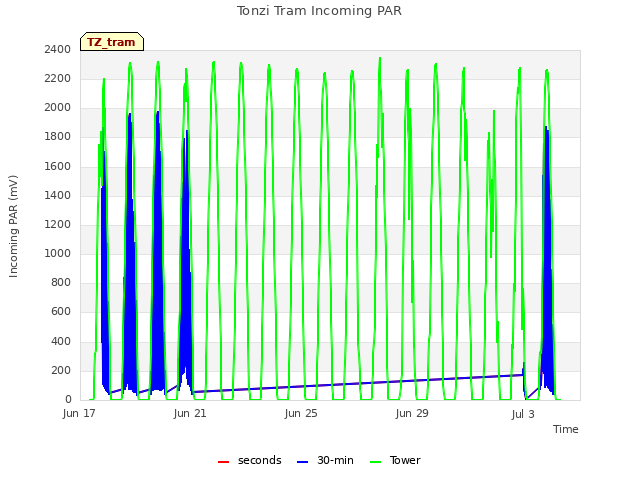This screenshot has width=640, height=480.
Task: Click the 'Incoming PAR (mV)' axis label
Action: 13,226
